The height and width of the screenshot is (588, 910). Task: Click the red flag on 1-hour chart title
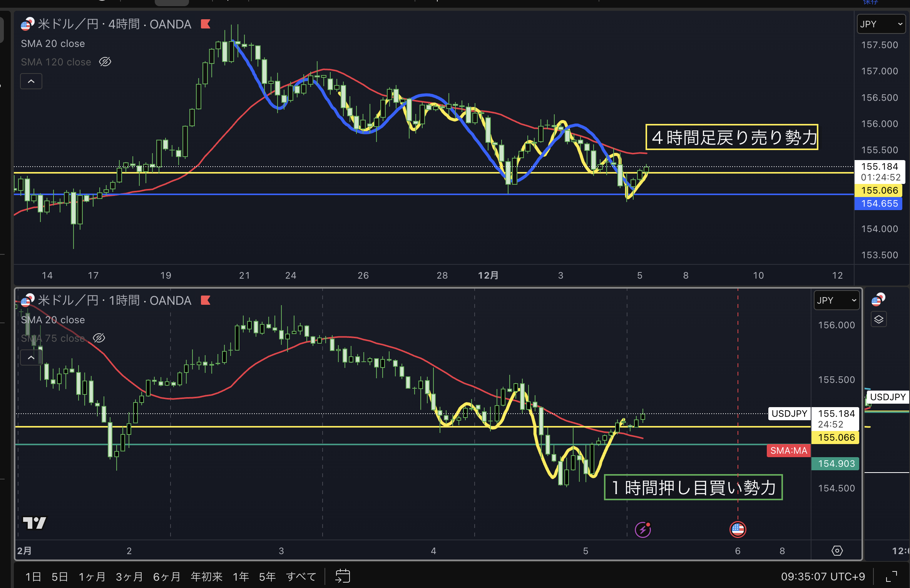206,301
